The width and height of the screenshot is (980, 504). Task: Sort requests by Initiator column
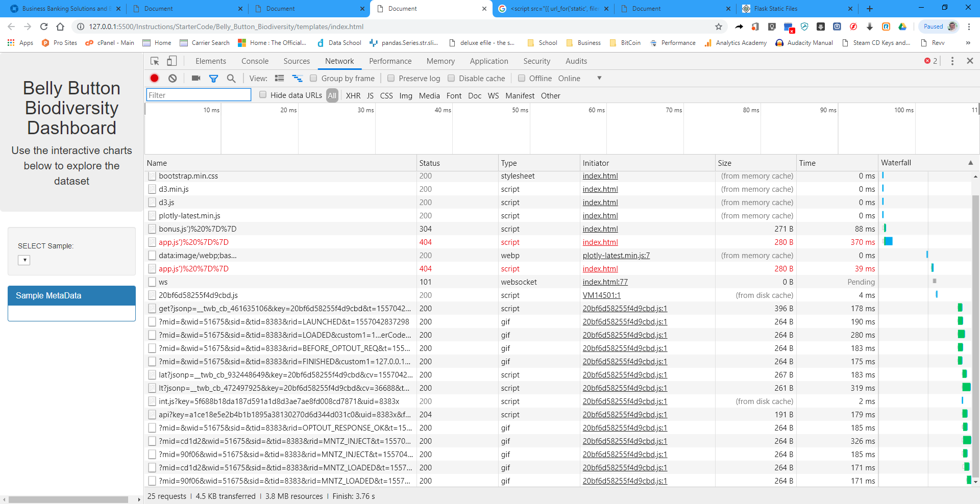pos(648,163)
